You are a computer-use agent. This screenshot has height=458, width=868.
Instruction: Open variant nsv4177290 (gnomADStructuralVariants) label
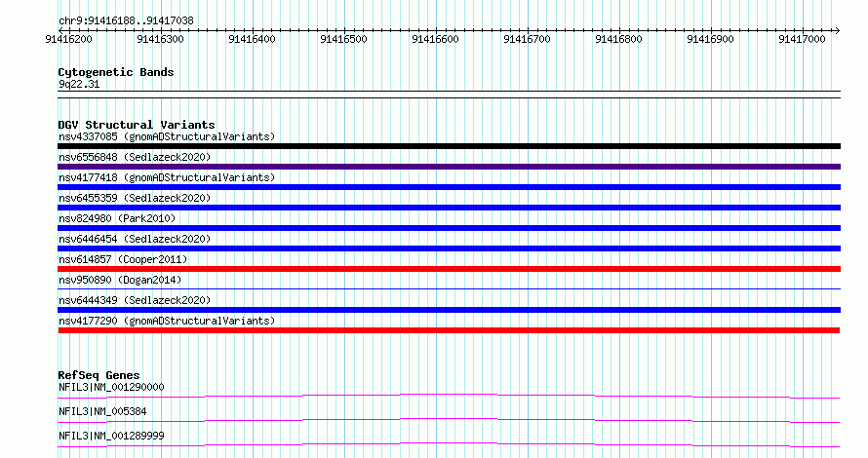pyautogui.click(x=167, y=321)
